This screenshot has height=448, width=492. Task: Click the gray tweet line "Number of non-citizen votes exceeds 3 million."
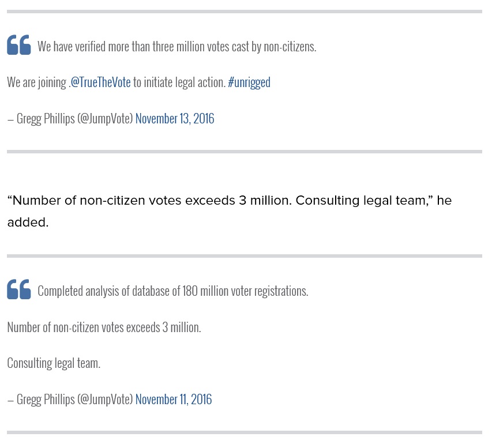[104, 327]
